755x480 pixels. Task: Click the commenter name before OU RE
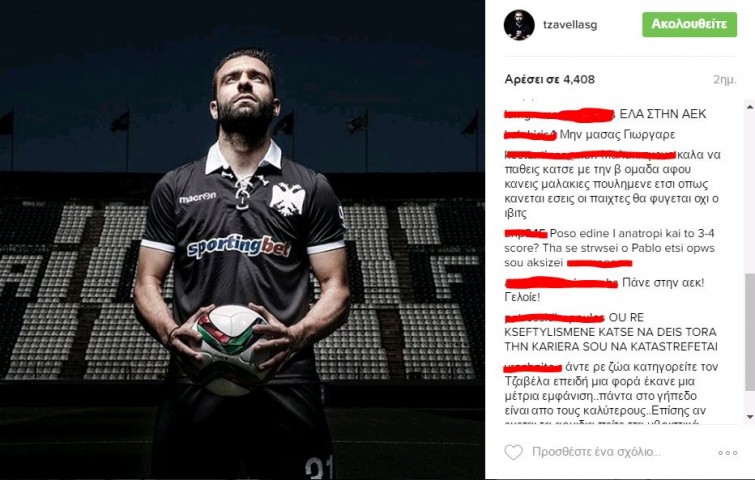(554, 318)
